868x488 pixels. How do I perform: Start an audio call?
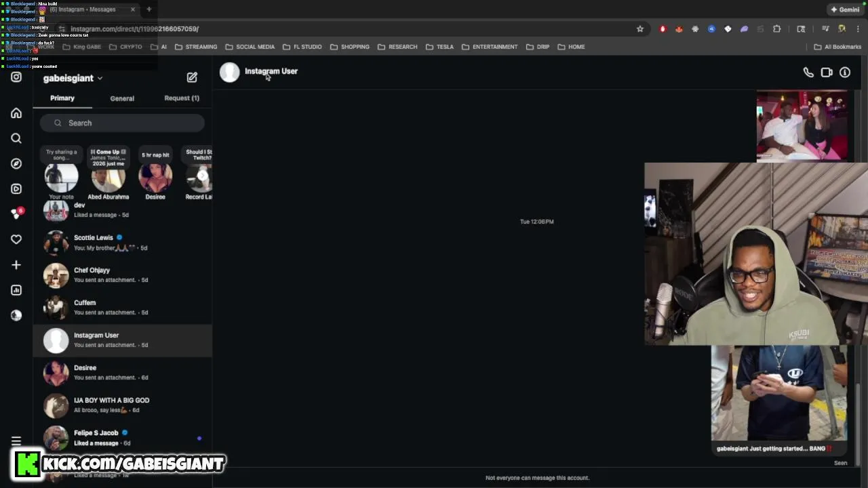808,73
